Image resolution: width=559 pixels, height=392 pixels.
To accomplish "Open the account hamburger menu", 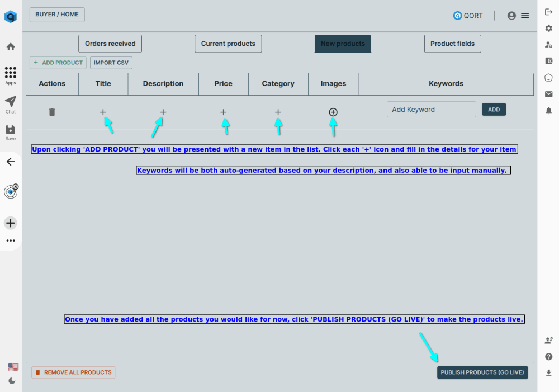I will (525, 16).
